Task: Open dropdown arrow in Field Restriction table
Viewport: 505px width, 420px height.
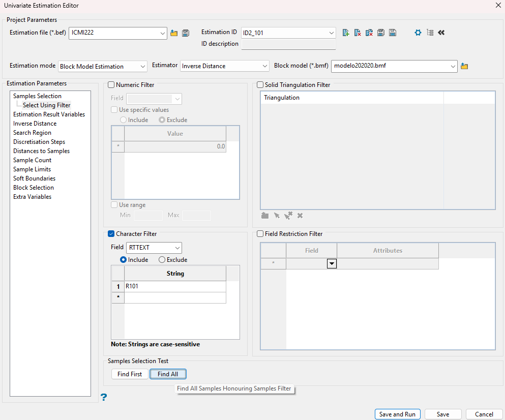Action: point(332,263)
